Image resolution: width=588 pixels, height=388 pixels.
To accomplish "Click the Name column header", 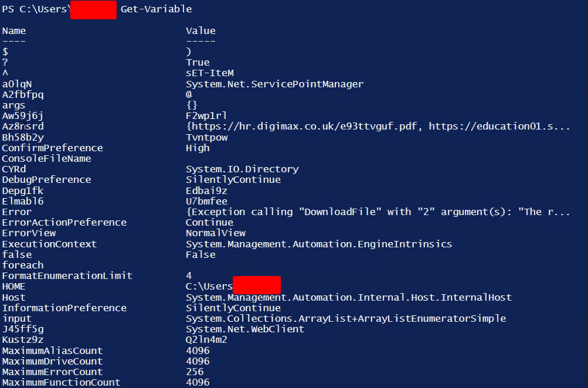I will pyautogui.click(x=14, y=30).
